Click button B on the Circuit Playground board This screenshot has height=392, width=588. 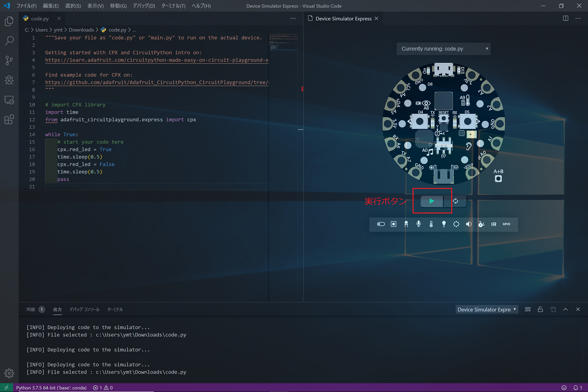(467, 122)
